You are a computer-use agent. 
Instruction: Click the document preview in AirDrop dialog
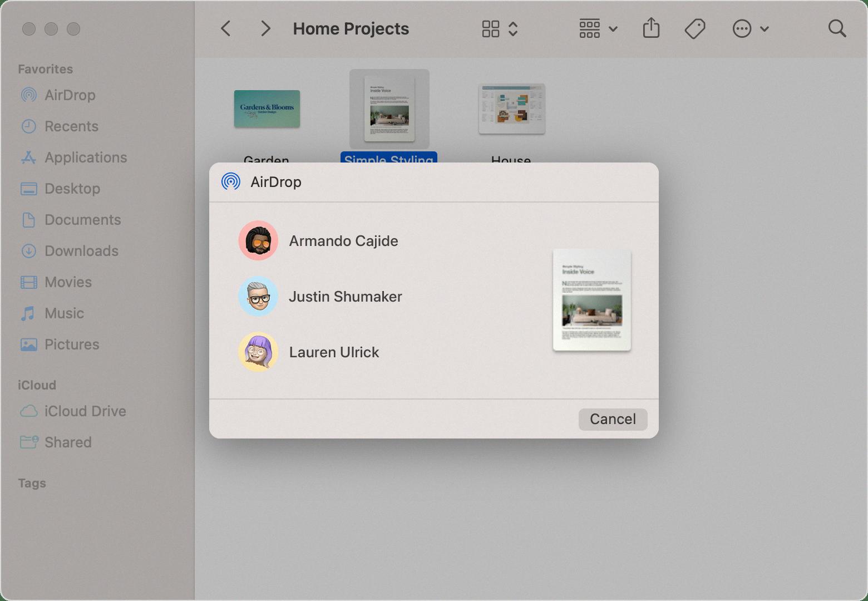pos(592,300)
